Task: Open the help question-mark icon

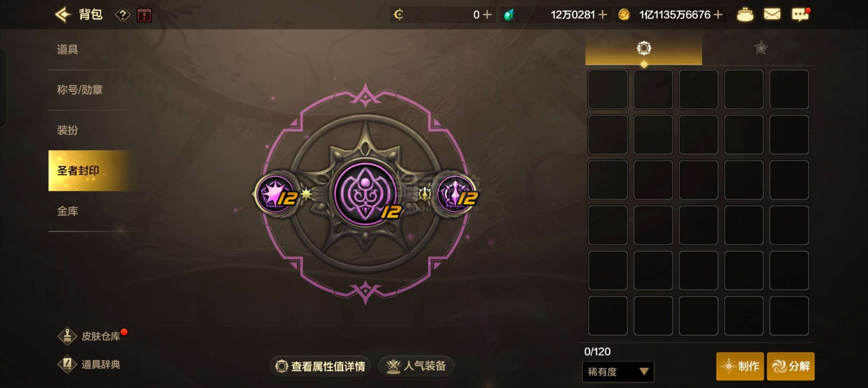Action: (122, 15)
